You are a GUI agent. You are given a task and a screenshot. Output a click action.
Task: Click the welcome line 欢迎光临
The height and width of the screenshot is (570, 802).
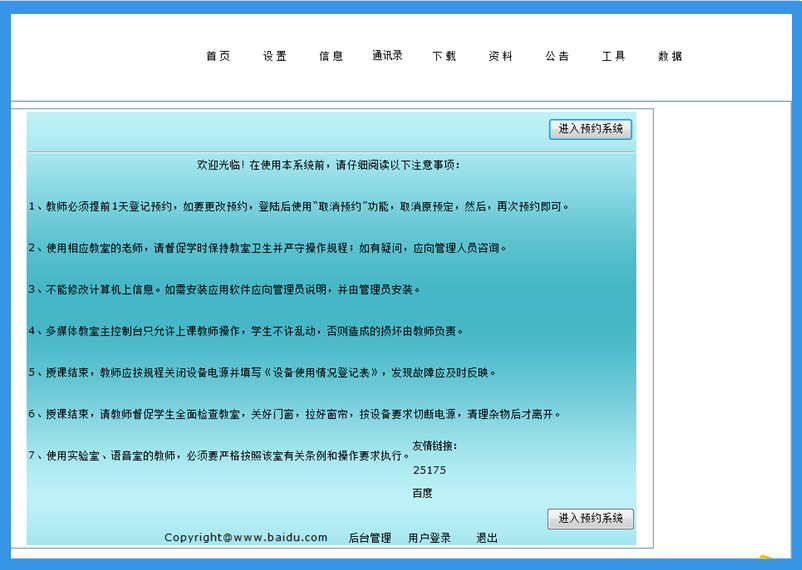click(328, 165)
